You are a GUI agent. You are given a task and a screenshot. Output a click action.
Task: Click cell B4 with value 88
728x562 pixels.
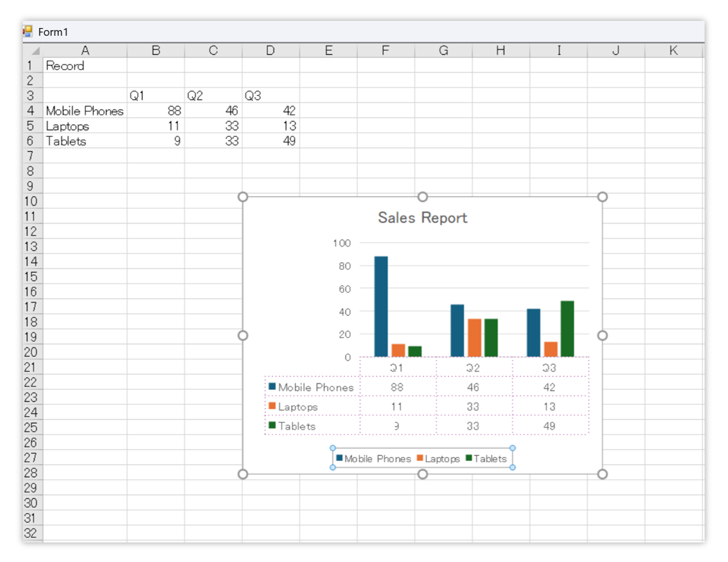point(156,111)
